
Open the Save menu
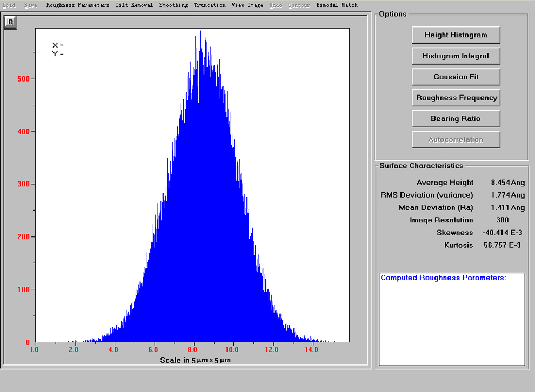point(31,5)
